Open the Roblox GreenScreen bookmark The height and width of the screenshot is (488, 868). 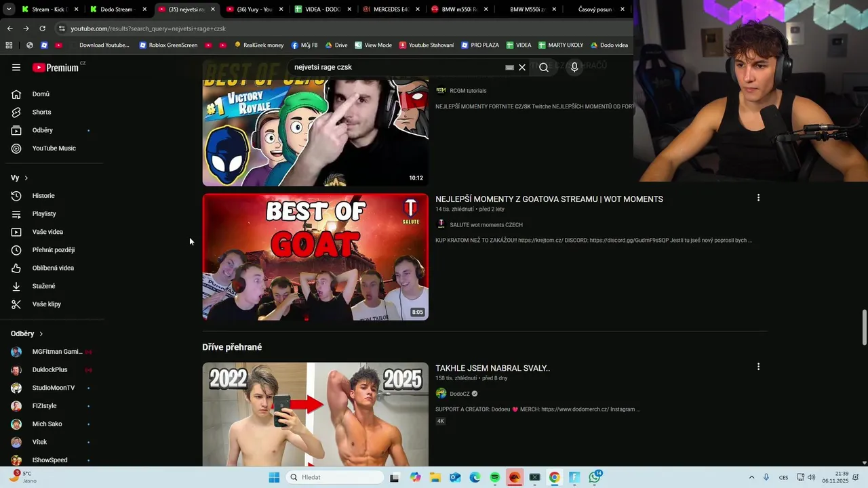(x=168, y=45)
